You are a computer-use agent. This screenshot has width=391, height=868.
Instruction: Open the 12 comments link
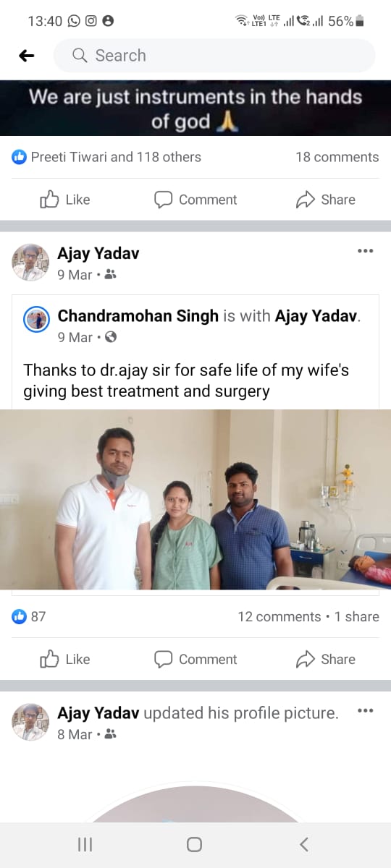(x=279, y=616)
